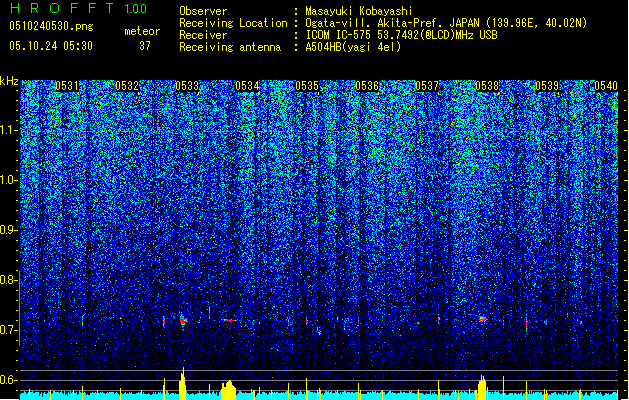Click the 'Receiving antenna' field label
The height and width of the screenshot is (400, 629).
[230, 47]
